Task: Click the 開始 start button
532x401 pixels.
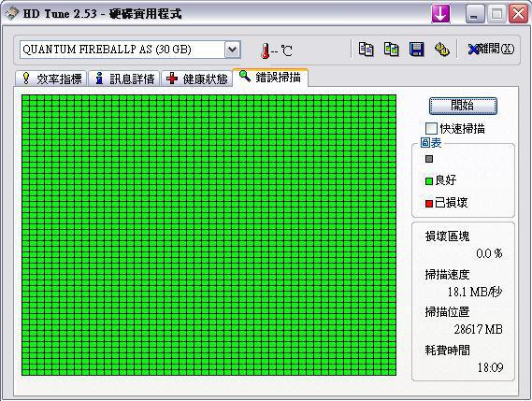Action: pos(463,106)
